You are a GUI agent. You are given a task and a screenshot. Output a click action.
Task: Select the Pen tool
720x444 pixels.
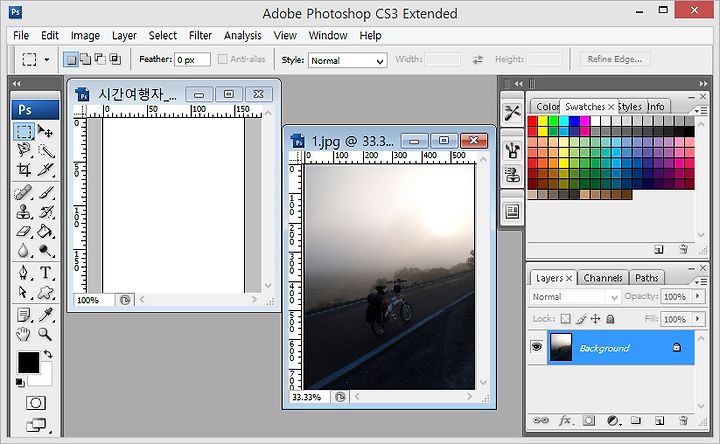(24, 272)
